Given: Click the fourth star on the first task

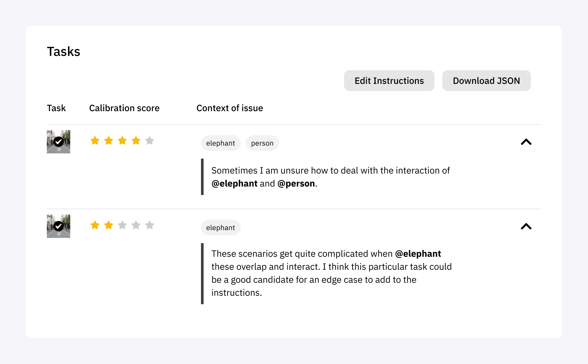Looking at the screenshot, I should (136, 140).
